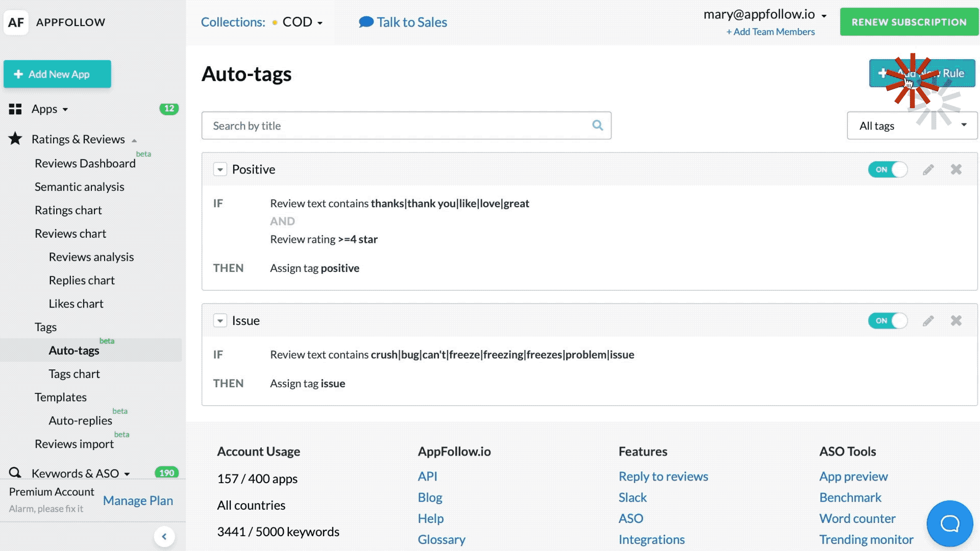Open Tags chart in sidebar
Viewport: 980px width, 551px height.
click(x=74, y=374)
